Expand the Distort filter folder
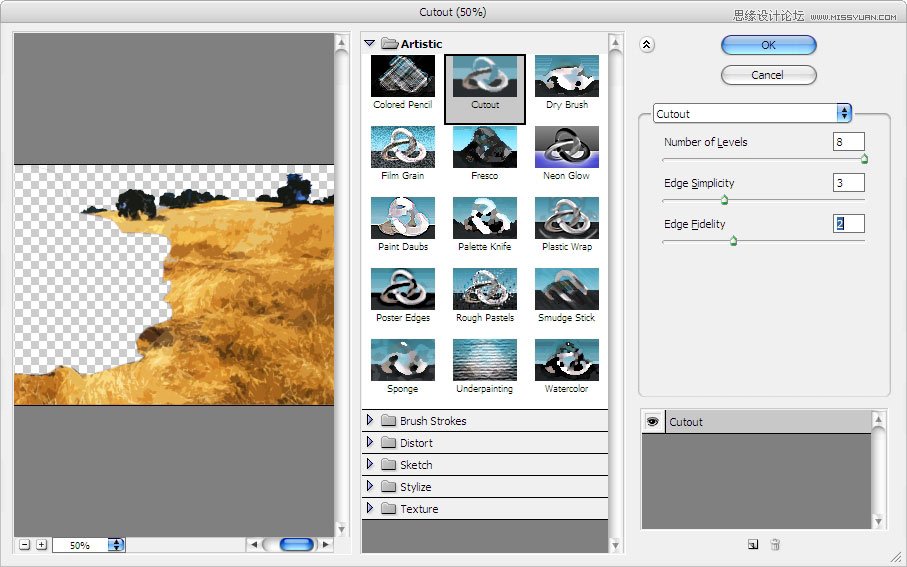Screen dimensions: 907x567 (x=370, y=443)
